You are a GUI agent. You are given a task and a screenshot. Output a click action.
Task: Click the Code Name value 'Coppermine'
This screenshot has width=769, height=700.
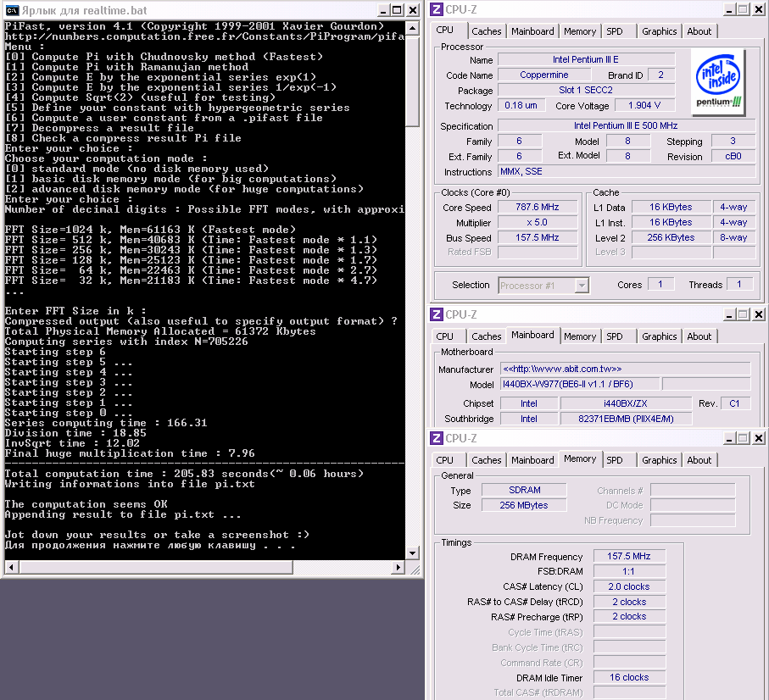click(x=544, y=75)
